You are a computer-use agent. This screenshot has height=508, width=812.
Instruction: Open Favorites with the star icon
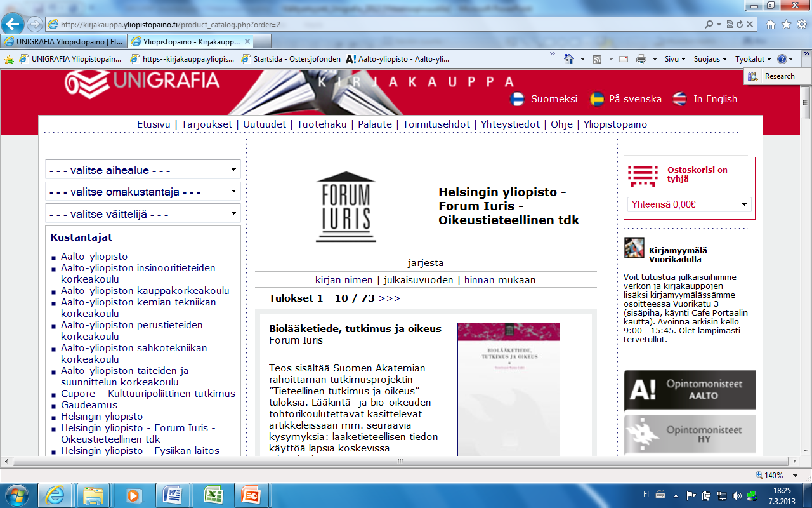coord(786,24)
